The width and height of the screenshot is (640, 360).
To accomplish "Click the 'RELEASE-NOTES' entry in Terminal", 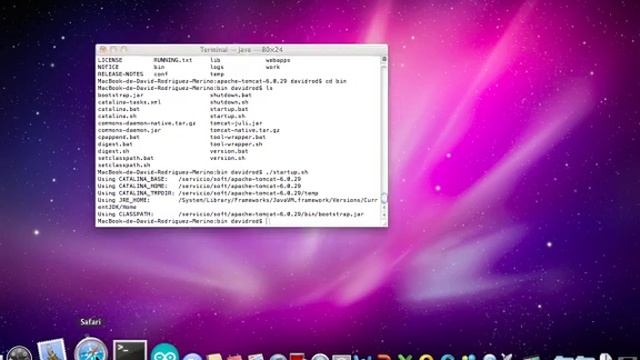I will tap(120, 74).
